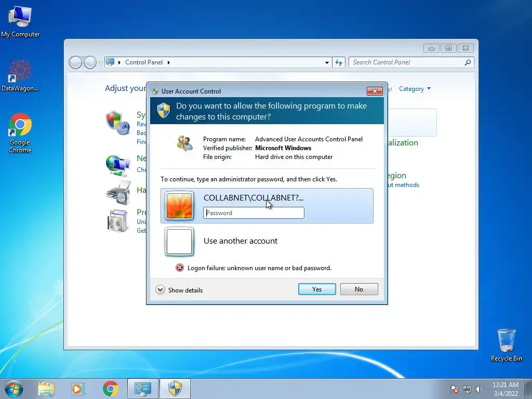
Task: Launch Google Chrome from desktop icon
Action: 20,133
